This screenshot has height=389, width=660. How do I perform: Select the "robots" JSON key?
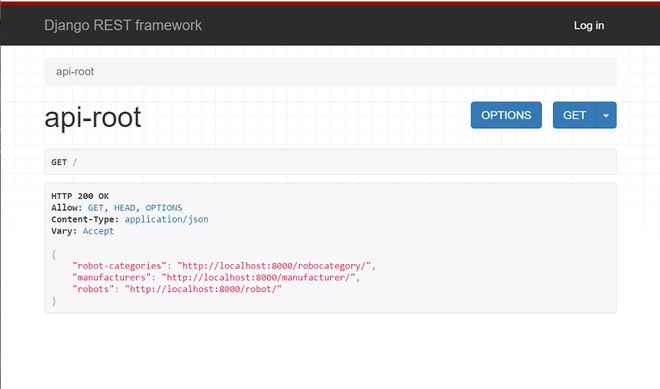93,289
